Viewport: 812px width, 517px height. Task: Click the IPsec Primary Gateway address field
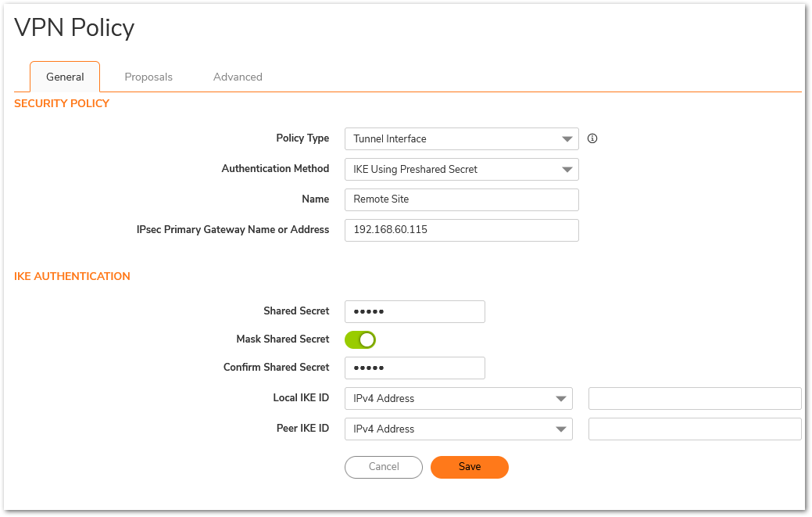tap(461, 230)
